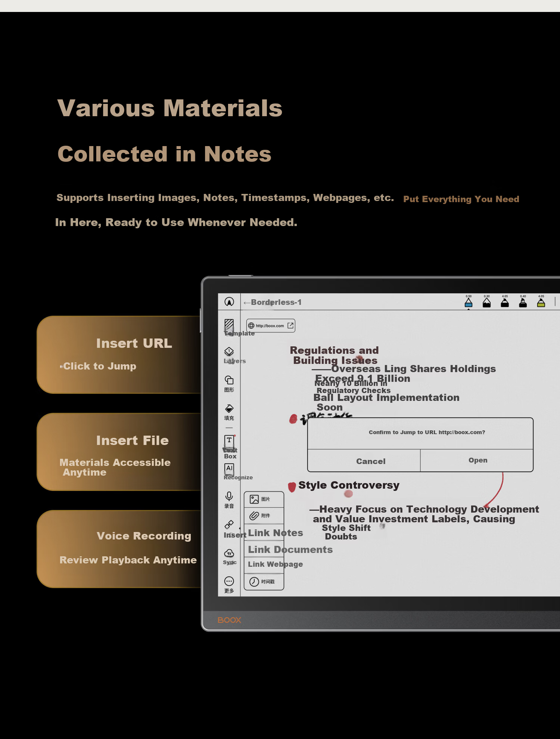560x739 pixels.
Task: Click Cancel in the URL jump dialog
Action: pos(364,461)
